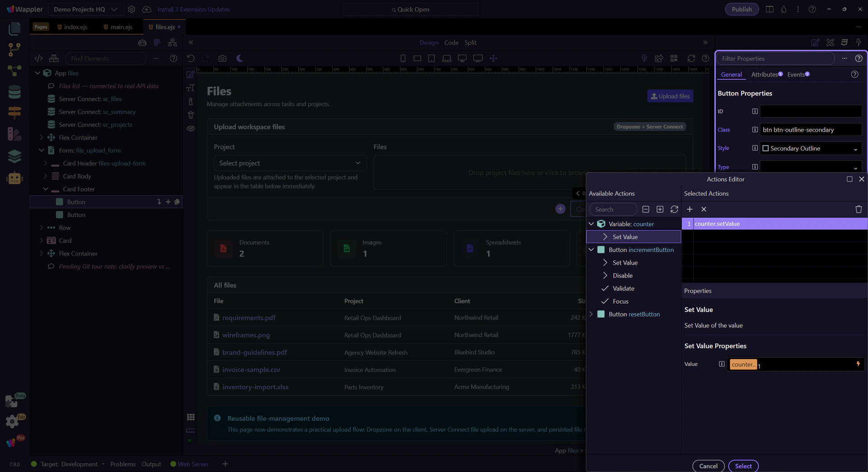
Task: Click the collapse all icon in Available Actions
Action: click(646, 209)
